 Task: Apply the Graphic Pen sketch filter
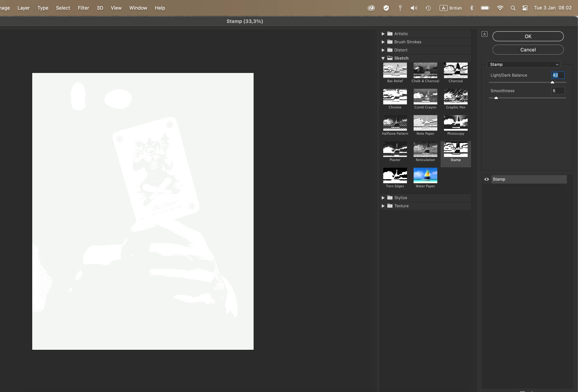pyautogui.click(x=455, y=97)
